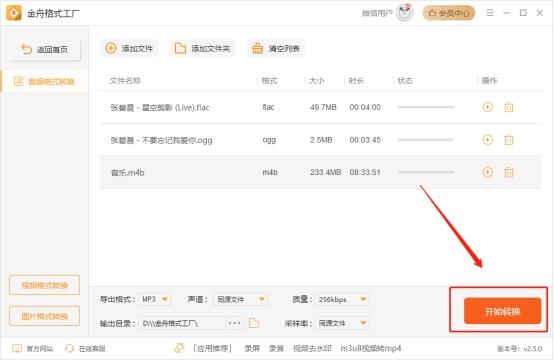Viewport: 554px width, 360px height.
Task: Delete the flac file row
Action: point(508,107)
